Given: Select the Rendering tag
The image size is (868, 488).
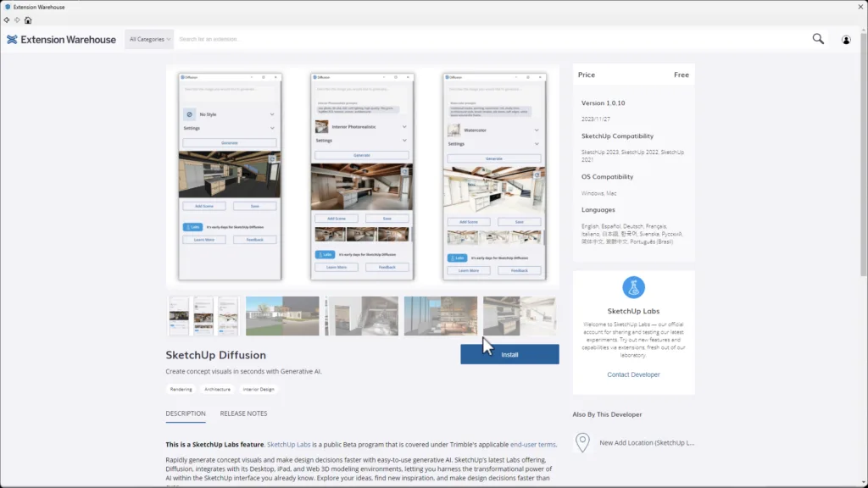Looking at the screenshot, I should tap(181, 390).
